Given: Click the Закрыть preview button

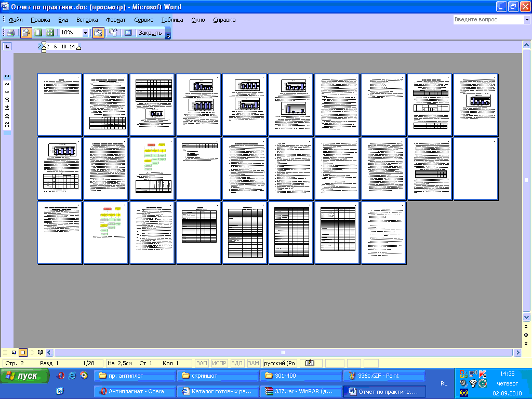Looking at the screenshot, I should (x=150, y=33).
